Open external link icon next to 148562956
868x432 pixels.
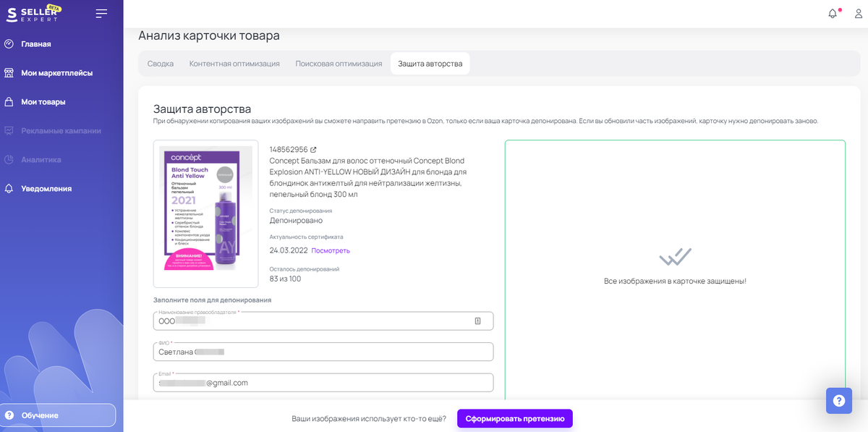point(313,150)
